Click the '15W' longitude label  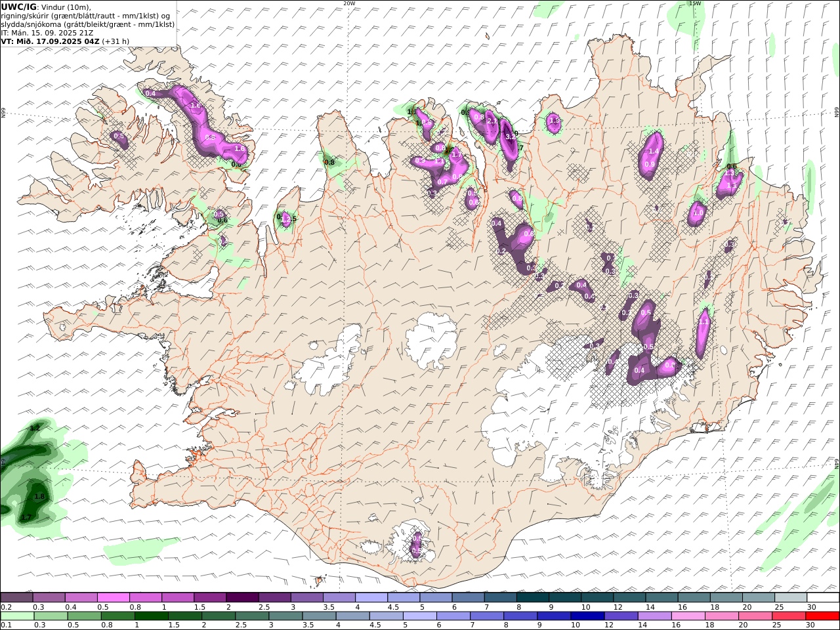point(695,3)
